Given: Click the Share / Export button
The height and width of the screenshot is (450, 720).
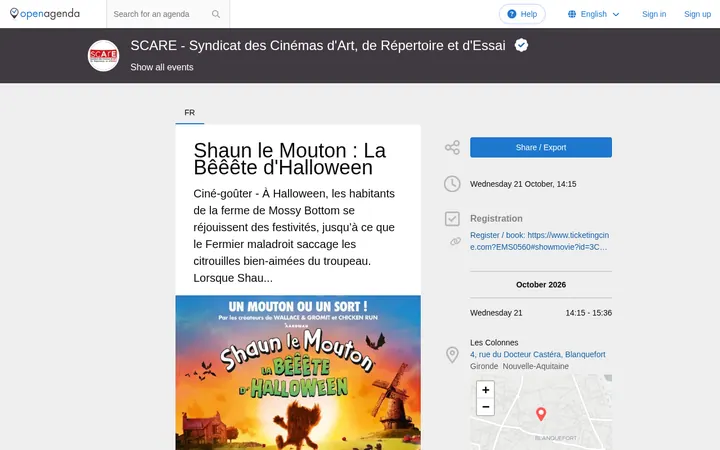Looking at the screenshot, I should pos(540,147).
